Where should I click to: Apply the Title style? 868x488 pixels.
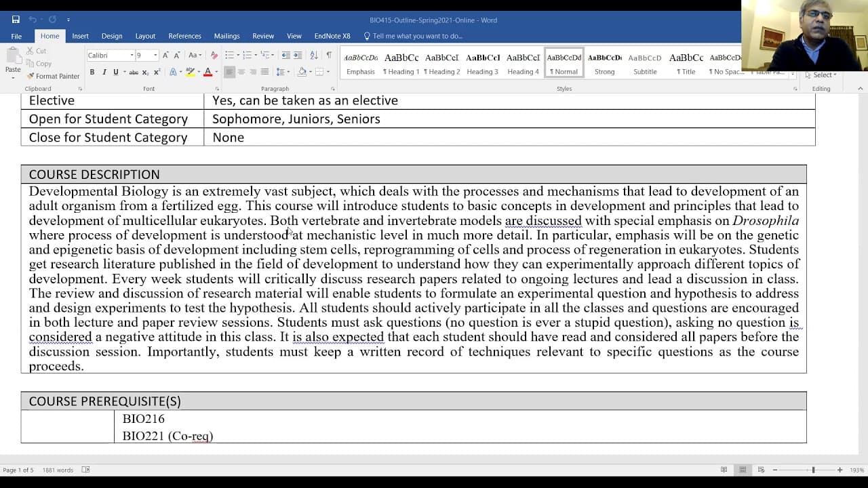(x=686, y=64)
